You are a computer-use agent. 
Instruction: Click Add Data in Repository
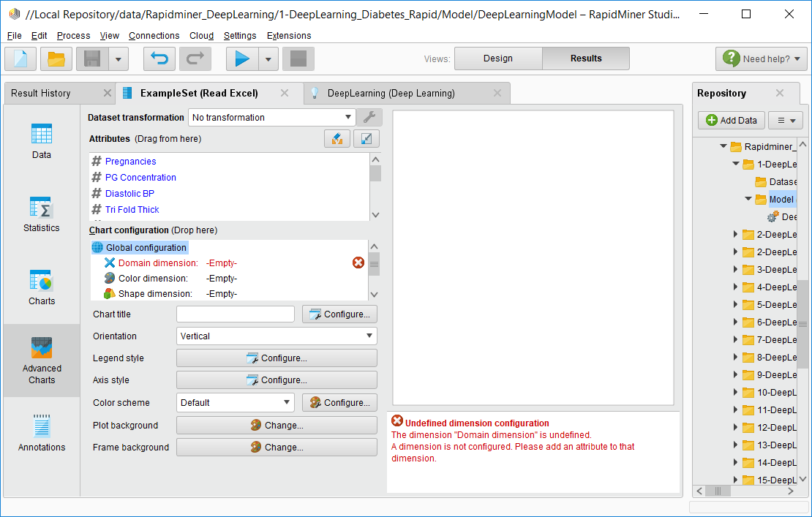point(732,120)
